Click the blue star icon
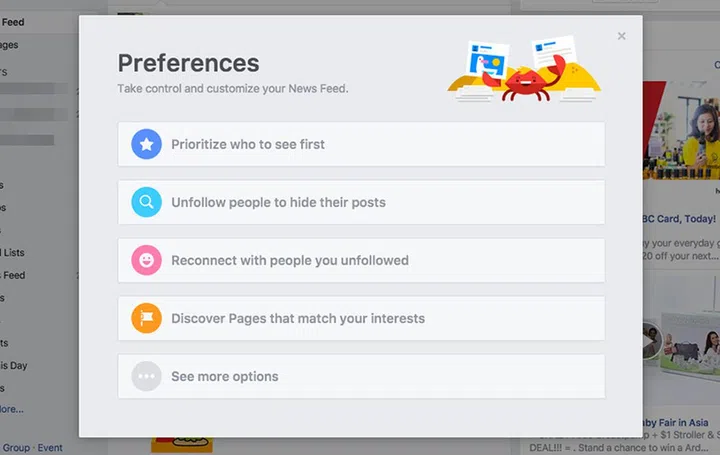This screenshot has height=455, width=720. 146,145
